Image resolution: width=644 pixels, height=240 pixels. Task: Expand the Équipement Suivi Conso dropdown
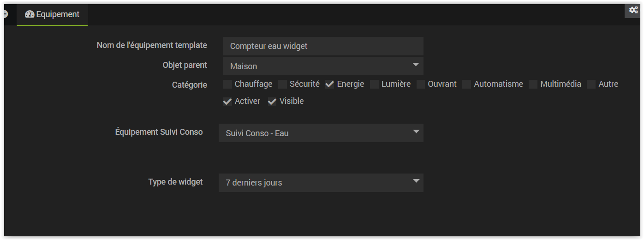321,133
